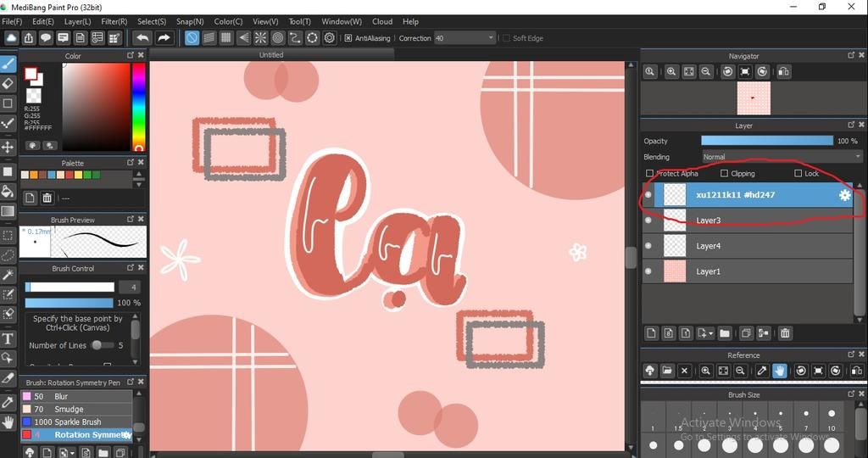
Task: Select Layer4 in the layer list
Action: (x=748, y=246)
